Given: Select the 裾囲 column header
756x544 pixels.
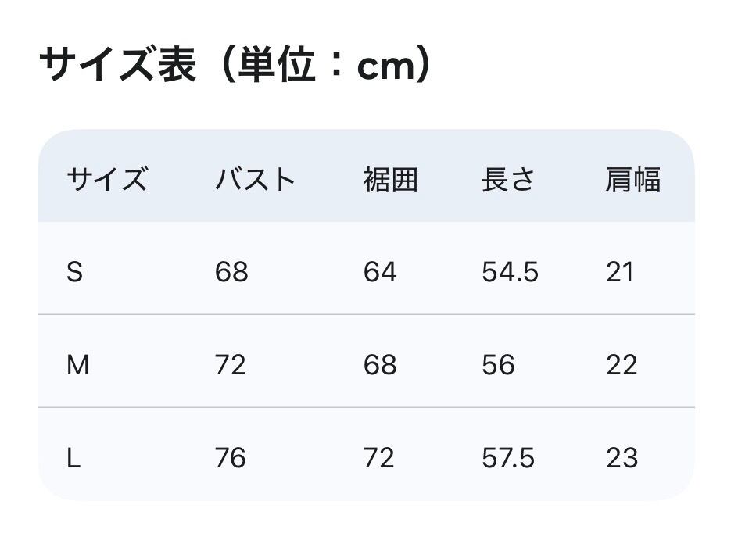Looking at the screenshot, I should click(391, 180).
